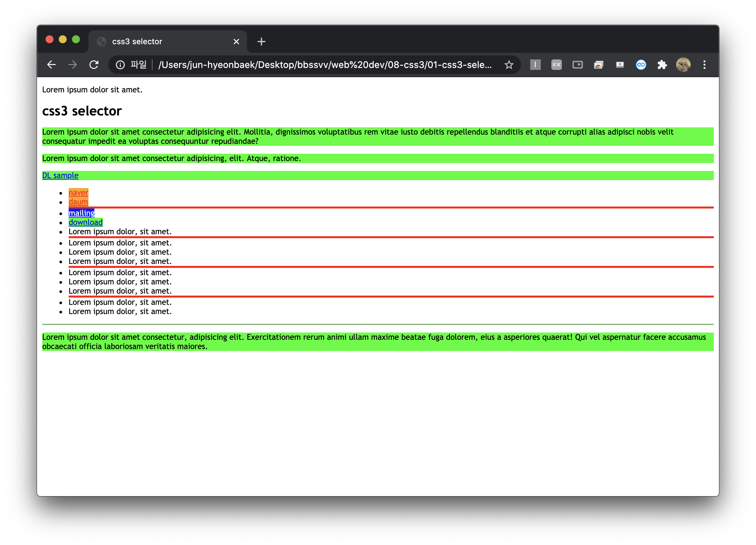The image size is (756, 545).
Task: Click the back navigation arrow
Action: point(51,65)
